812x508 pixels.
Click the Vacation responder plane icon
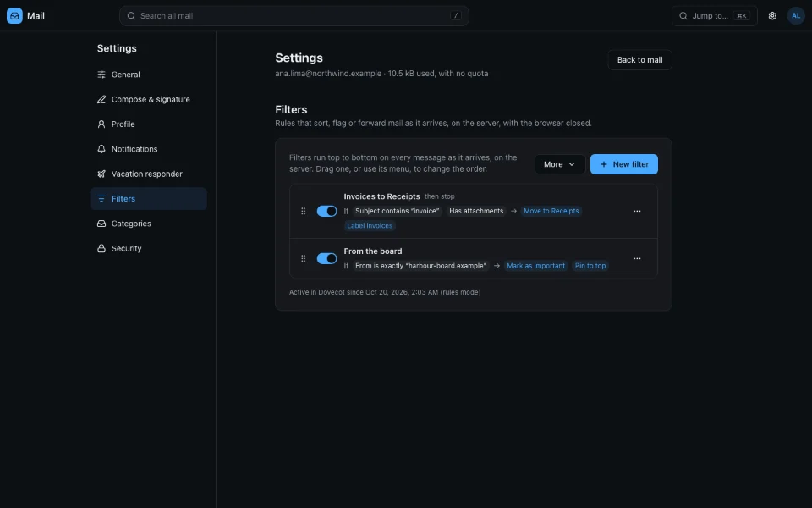(x=101, y=174)
